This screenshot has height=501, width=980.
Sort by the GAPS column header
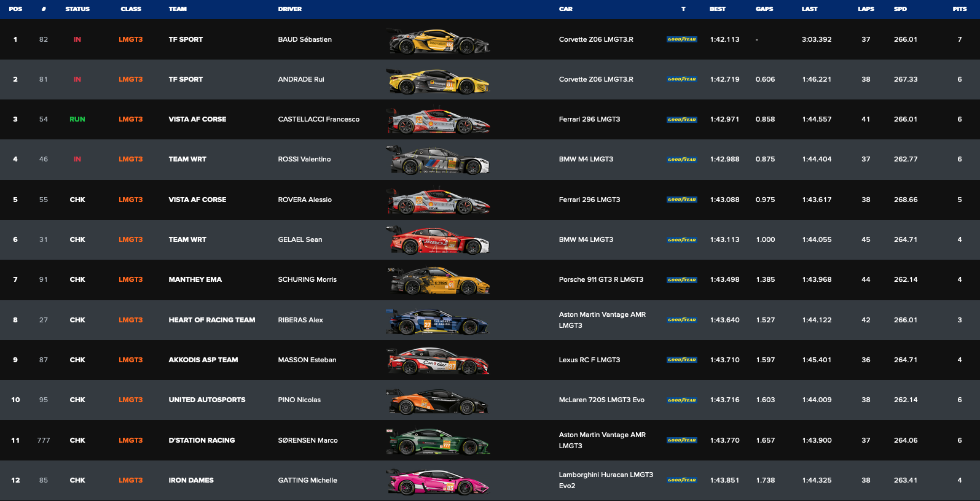pyautogui.click(x=764, y=9)
